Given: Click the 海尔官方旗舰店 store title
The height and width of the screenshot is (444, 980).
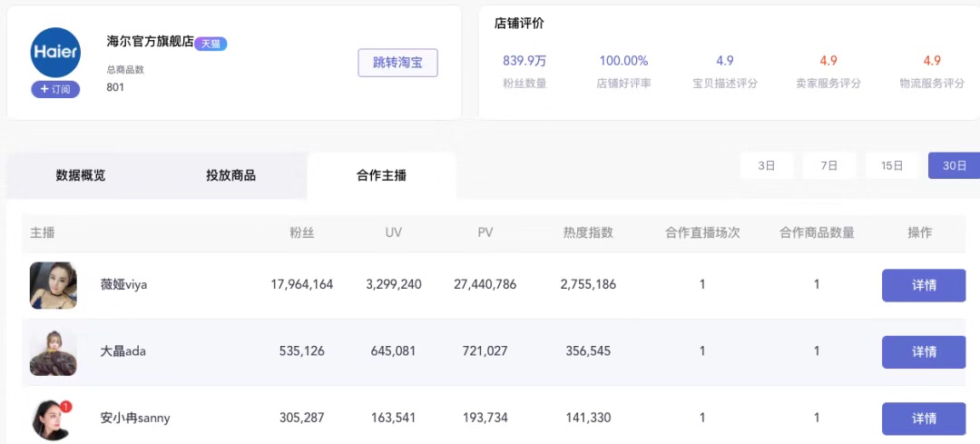Looking at the screenshot, I should [150, 41].
